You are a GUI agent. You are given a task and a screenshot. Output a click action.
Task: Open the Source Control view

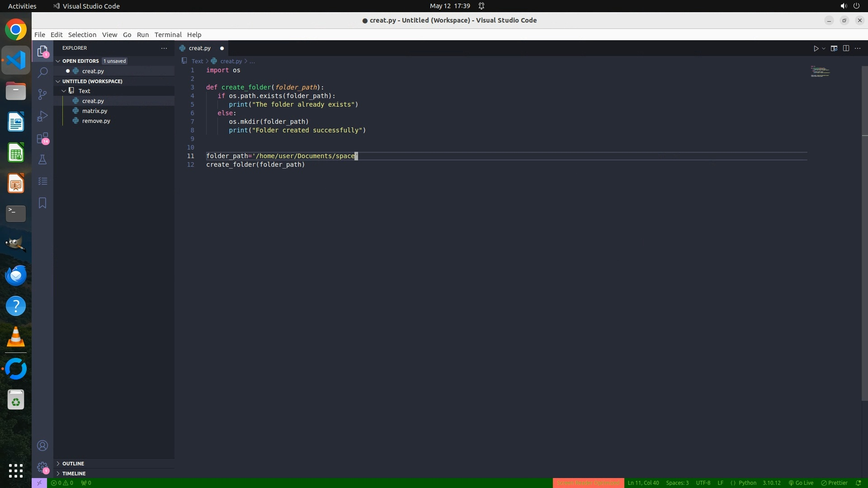[42, 94]
